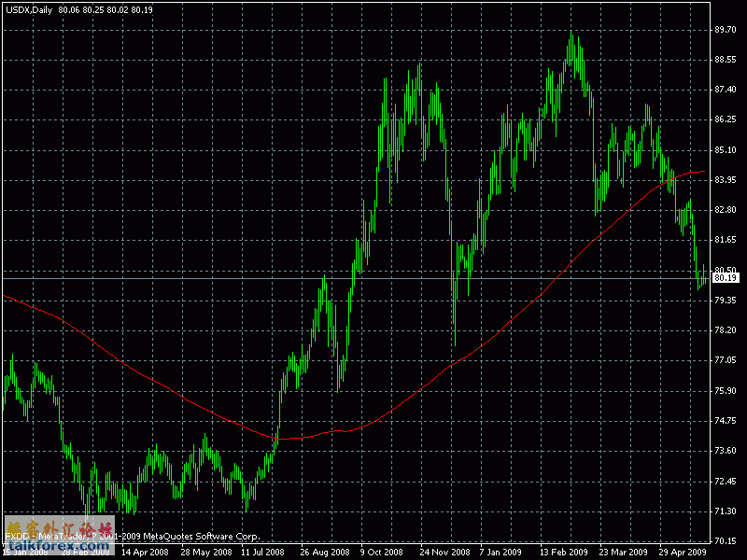This screenshot has width=747, height=560.
Task: Click the 13 Feb 2009 date marker
Action: [563, 552]
